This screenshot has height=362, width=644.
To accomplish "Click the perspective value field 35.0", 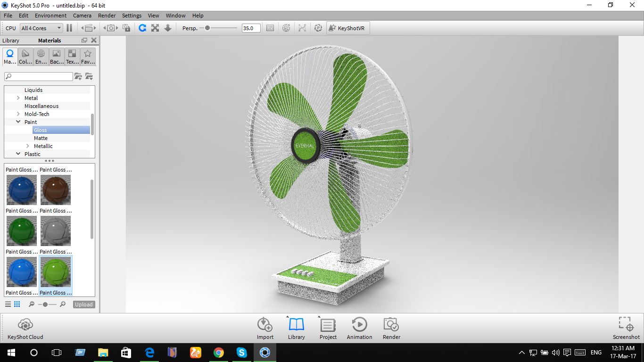I will click(x=251, y=28).
